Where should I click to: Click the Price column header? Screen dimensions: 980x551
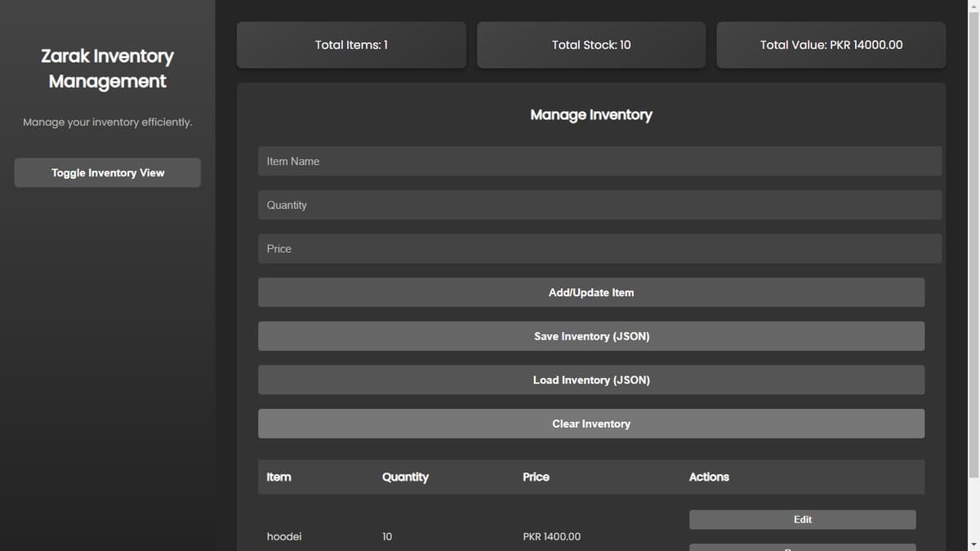click(536, 477)
